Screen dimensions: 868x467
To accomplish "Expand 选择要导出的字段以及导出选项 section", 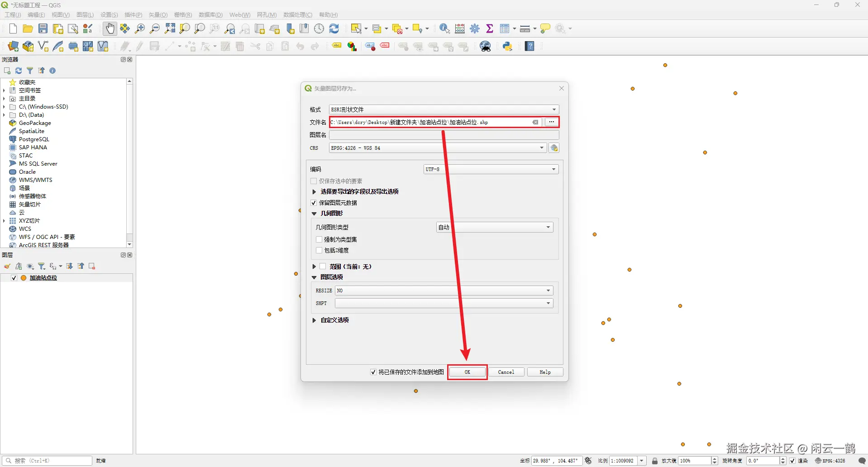I will [x=314, y=192].
